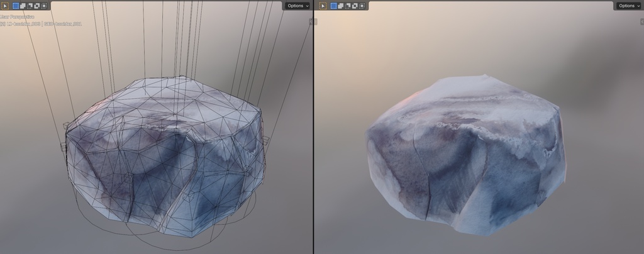Expand the right viewport sidebar arrow
Image resolution: width=644 pixels, height=254 pixels.
640,21
